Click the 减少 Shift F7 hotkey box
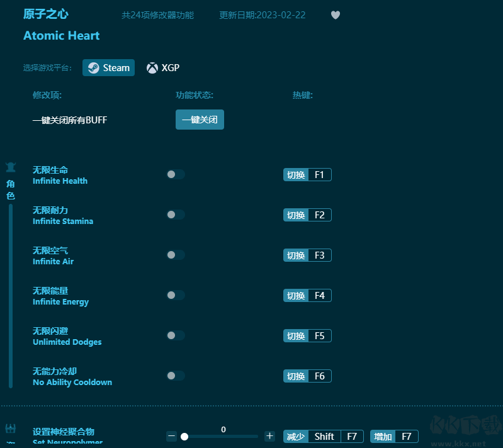Viewport: 503px width, 448px height. [324, 437]
